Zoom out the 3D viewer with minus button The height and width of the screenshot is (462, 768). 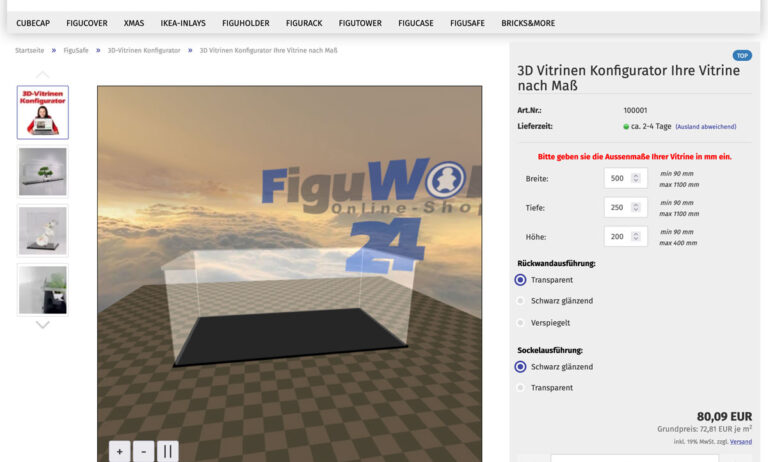tap(143, 451)
